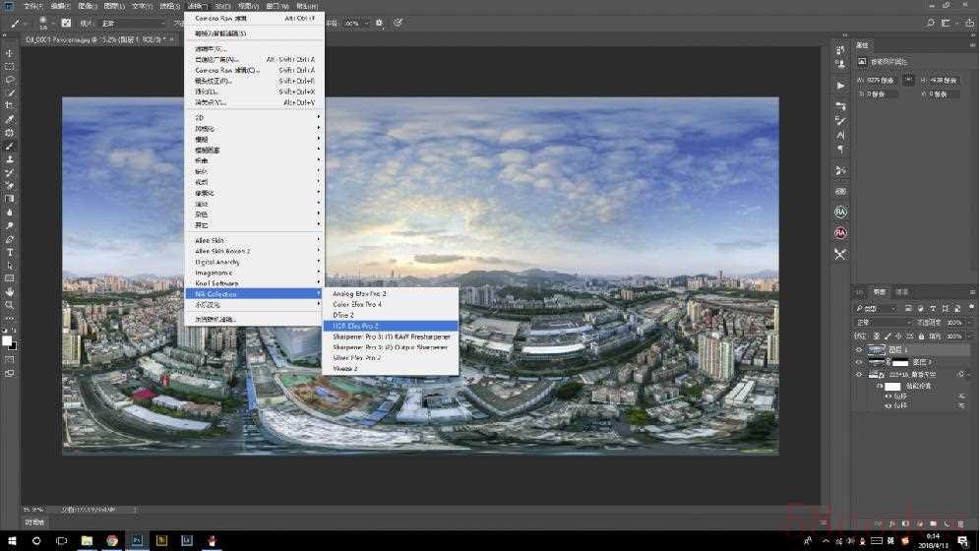The height and width of the screenshot is (551, 980).
Task: Select the Rectangular Marquee tool
Action: point(10,66)
